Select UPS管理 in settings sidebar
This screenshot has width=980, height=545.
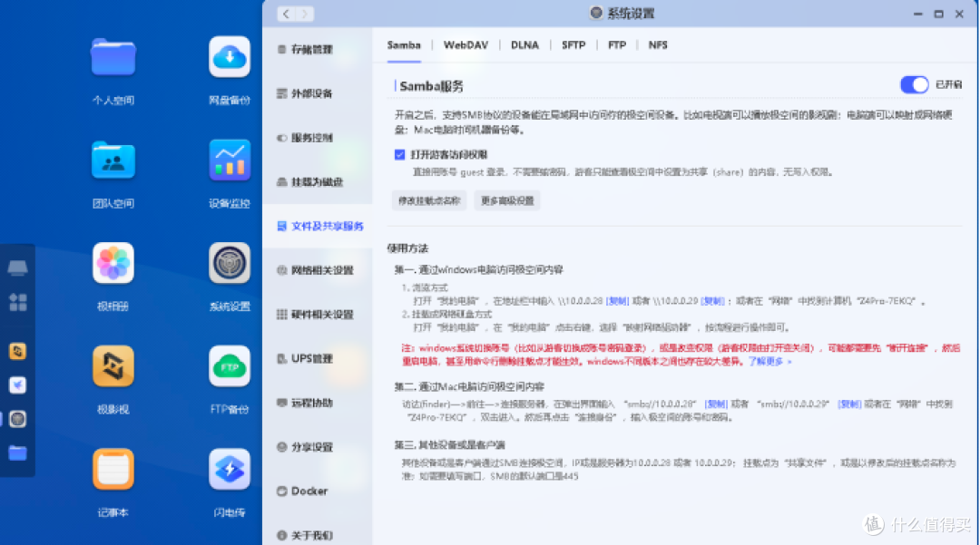click(318, 359)
